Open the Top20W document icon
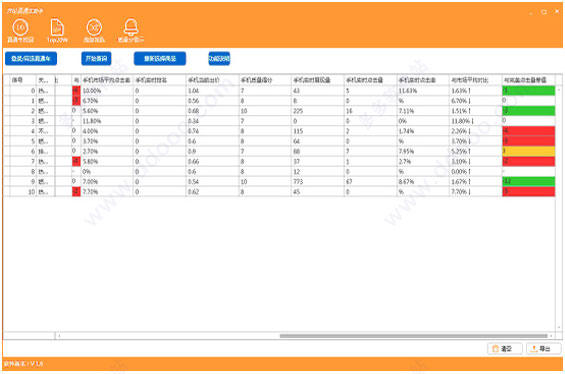Image resolution: width=565 pixels, height=374 pixels. [x=57, y=27]
